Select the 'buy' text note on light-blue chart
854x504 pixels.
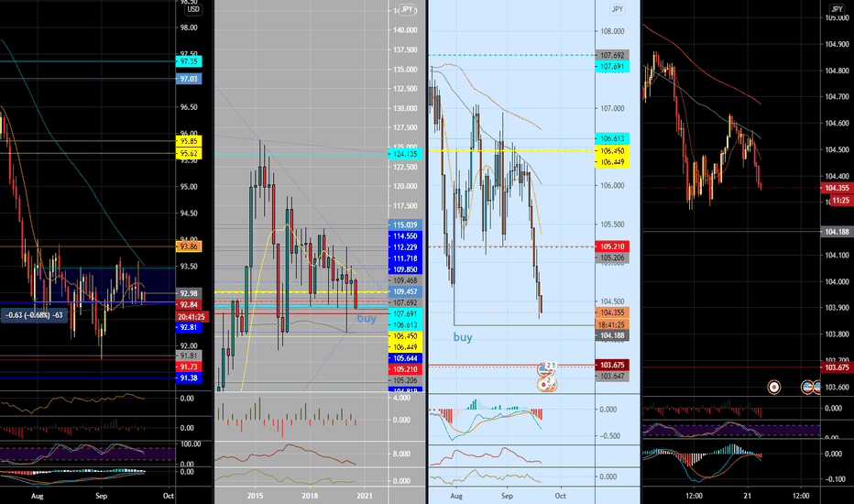[463, 337]
